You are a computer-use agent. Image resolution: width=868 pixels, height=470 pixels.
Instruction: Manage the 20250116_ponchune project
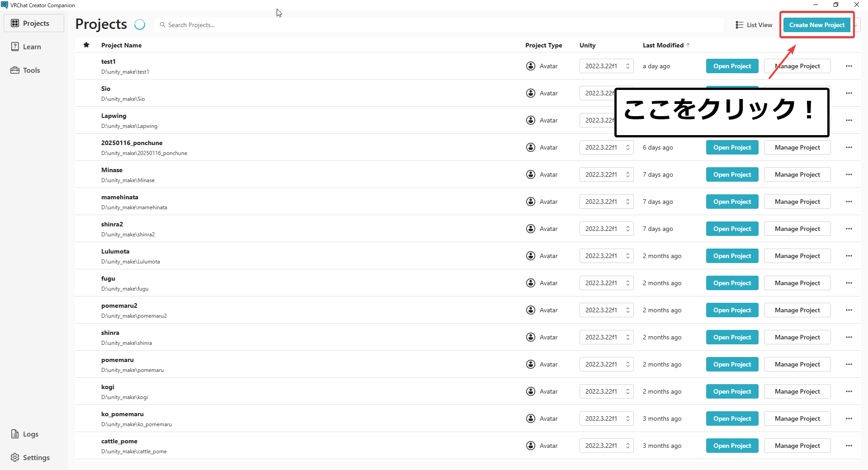point(797,147)
